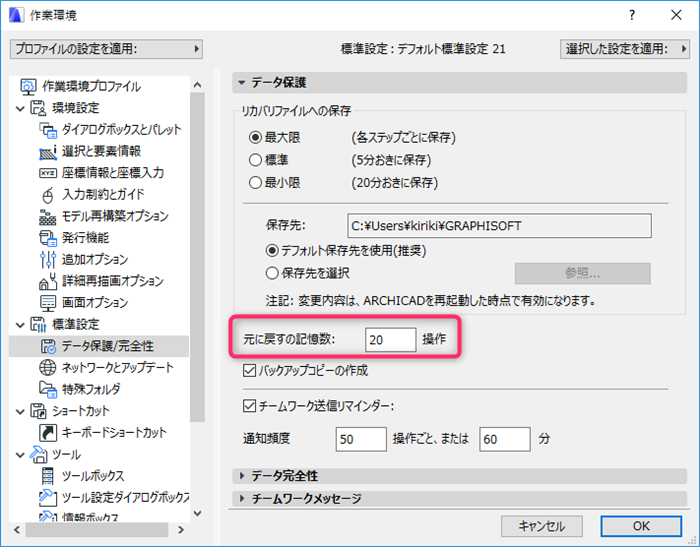Image resolution: width=700 pixels, height=547 pixels.
Task: Collapse the ショートカット tree group
Action: [x=20, y=411]
